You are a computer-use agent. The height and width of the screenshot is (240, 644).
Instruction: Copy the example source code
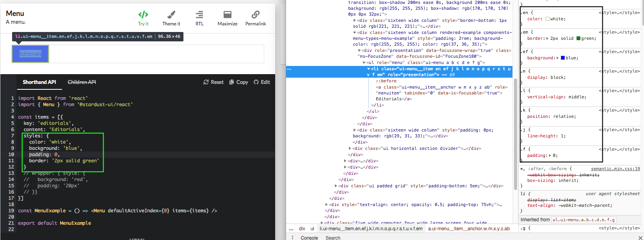click(238, 82)
